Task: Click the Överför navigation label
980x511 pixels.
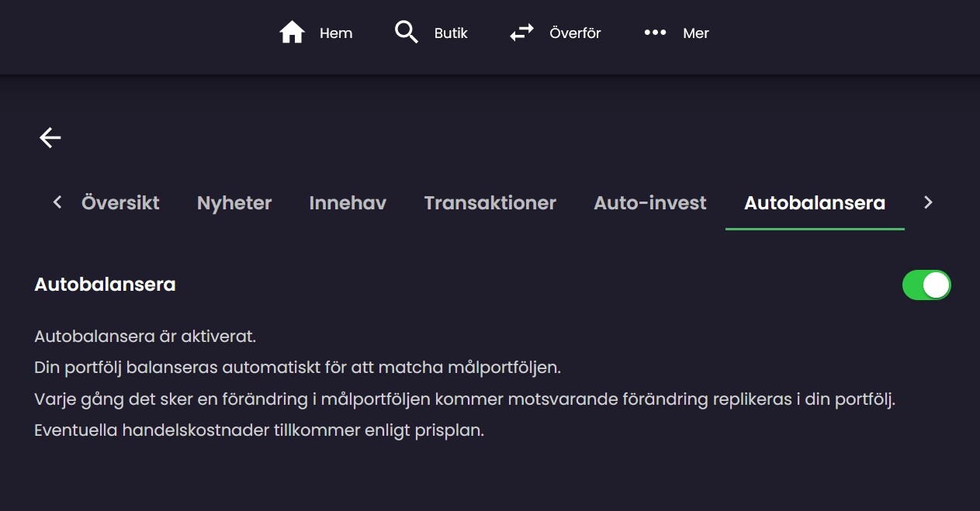Action: pyautogui.click(x=575, y=33)
